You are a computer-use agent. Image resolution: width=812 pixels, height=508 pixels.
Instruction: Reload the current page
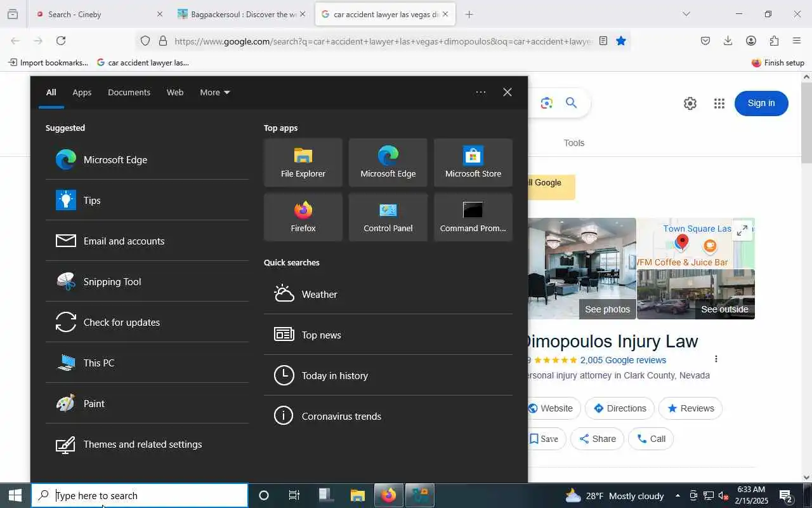[x=61, y=41]
